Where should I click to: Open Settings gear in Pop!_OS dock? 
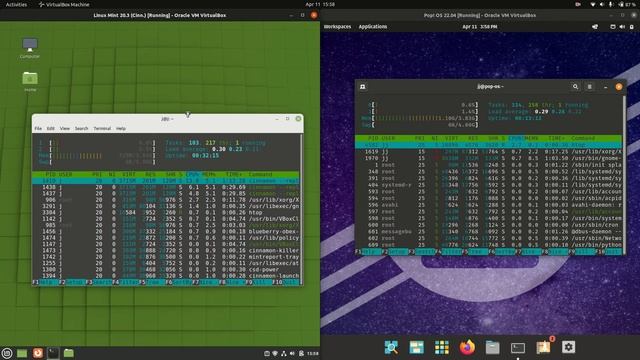569,347
